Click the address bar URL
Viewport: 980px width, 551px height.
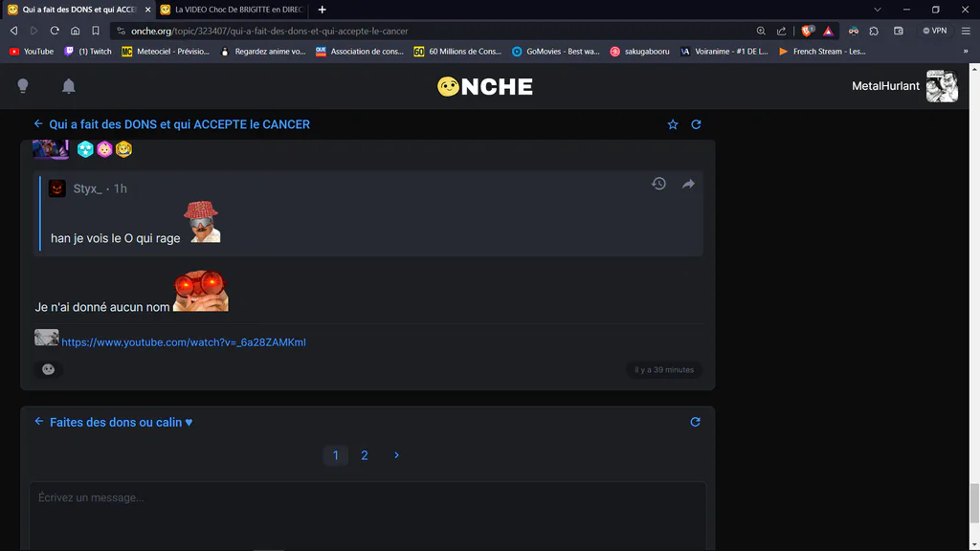pos(269,32)
